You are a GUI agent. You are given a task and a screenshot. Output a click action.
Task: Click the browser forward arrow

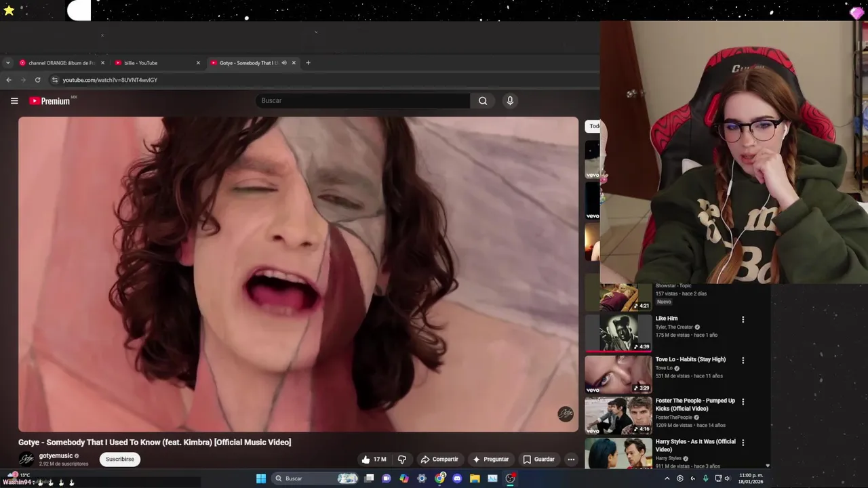[x=23, y=80]
